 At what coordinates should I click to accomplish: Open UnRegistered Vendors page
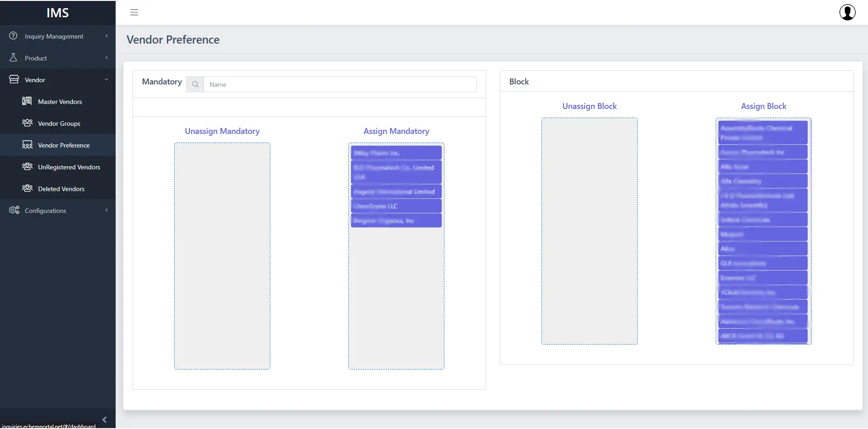point(69,167)
